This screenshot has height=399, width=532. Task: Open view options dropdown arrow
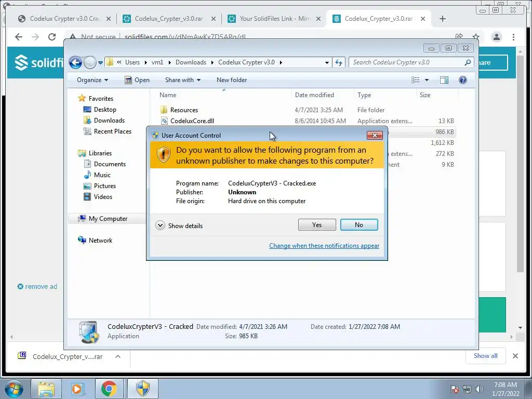coord(427,80)
